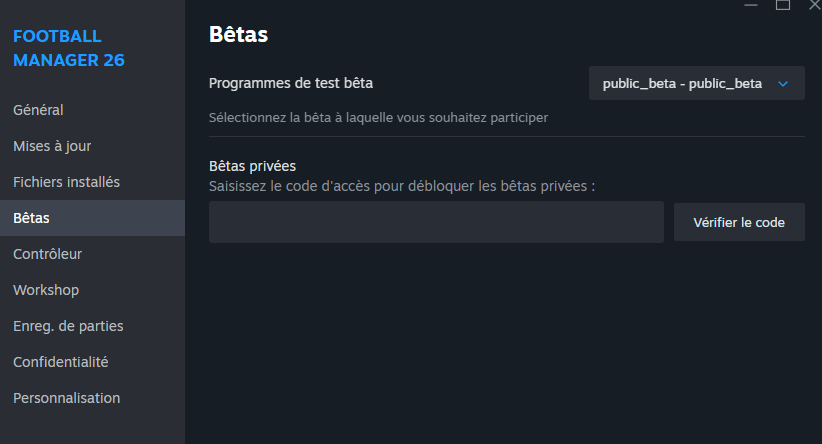Image resolution: width=822 pixels, height=444 pixels.
Task: Open the Contrôleur settings
Action: [x=47, y=254]
